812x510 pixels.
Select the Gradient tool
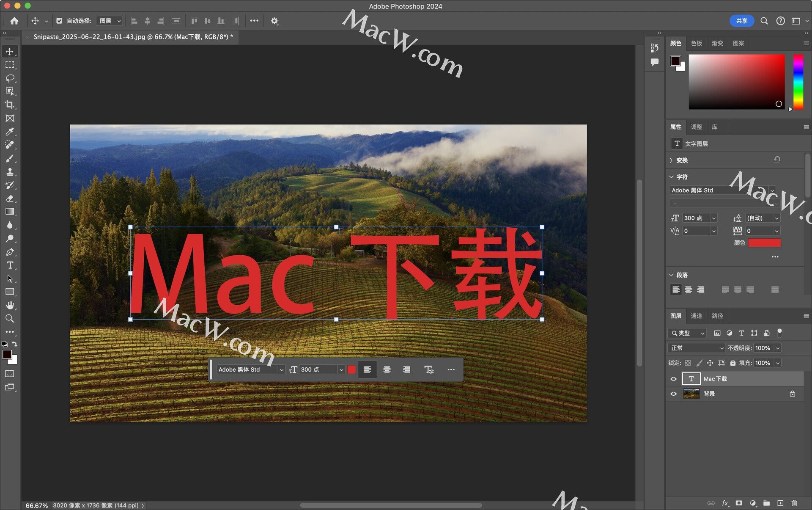(x=10, y=212)
